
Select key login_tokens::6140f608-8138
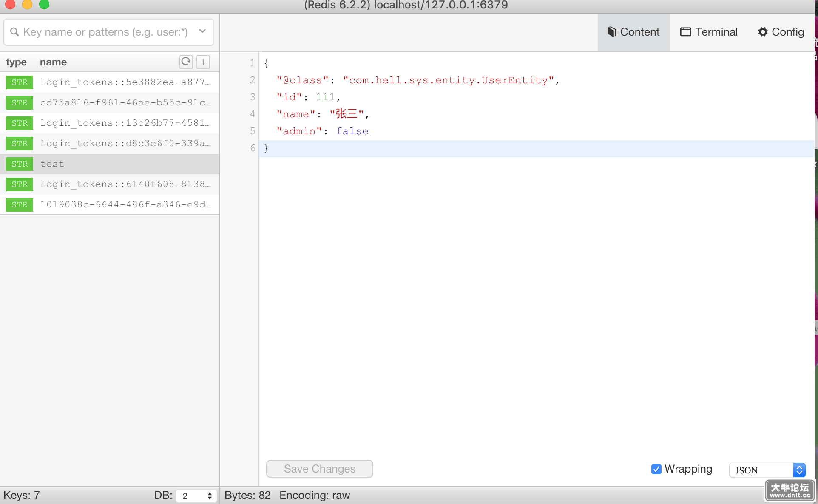tap(110, 184)
